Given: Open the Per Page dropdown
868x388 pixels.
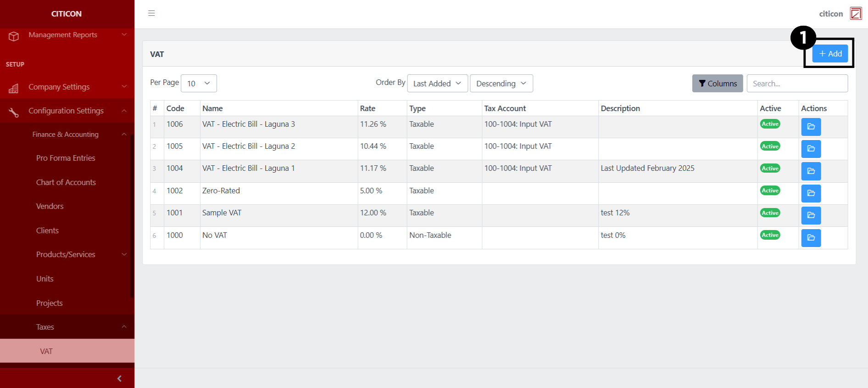Looking at the screenshot, I should [x=199, y=84].
